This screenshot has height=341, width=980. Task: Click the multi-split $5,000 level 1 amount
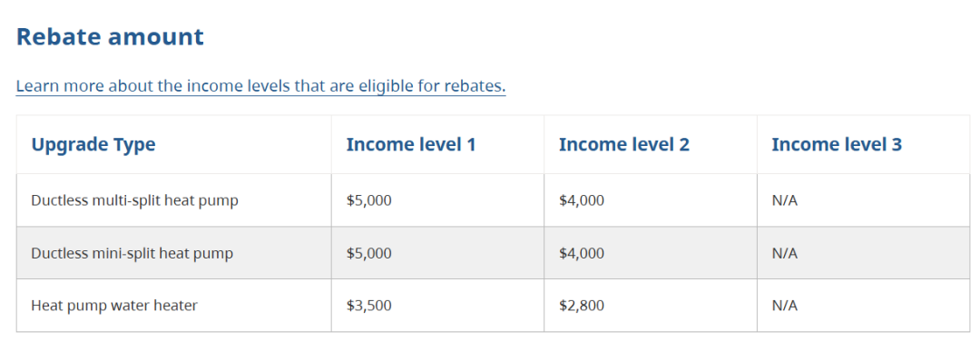[x=368, y=201]
